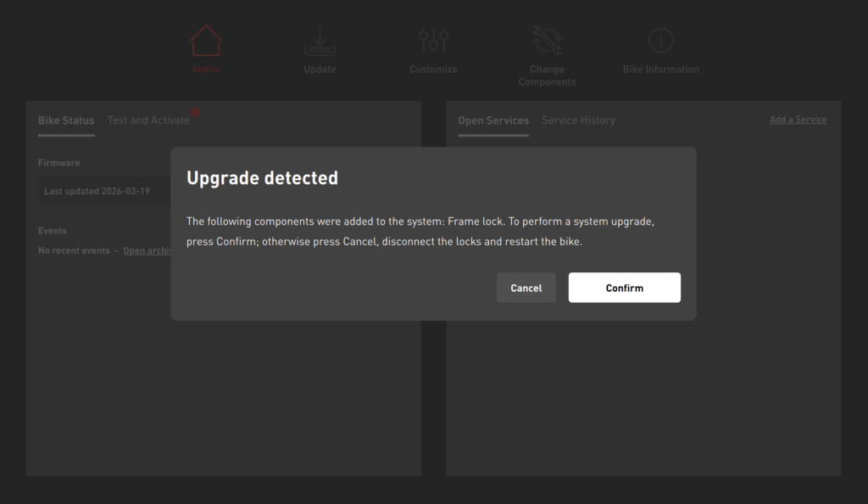The height and width of the screenshot is (504, 868).
Task: Click the Change Components text label
Action: [x=547, y=76]
